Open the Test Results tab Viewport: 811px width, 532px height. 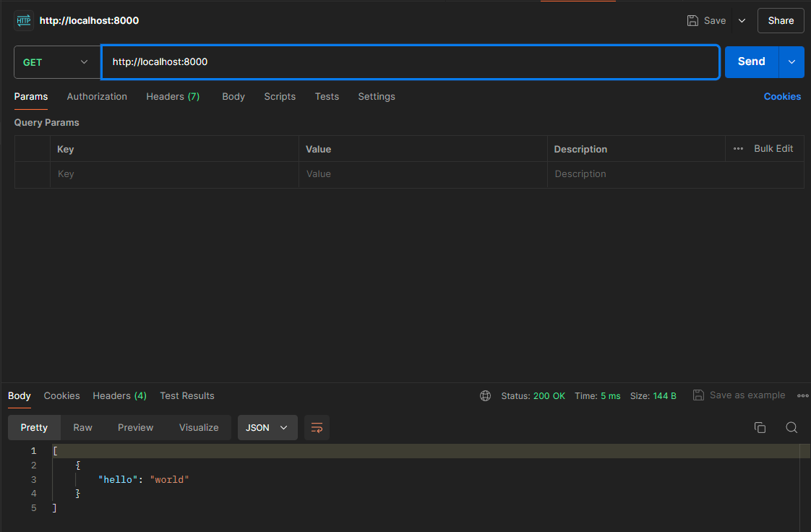tap(186, 396)
